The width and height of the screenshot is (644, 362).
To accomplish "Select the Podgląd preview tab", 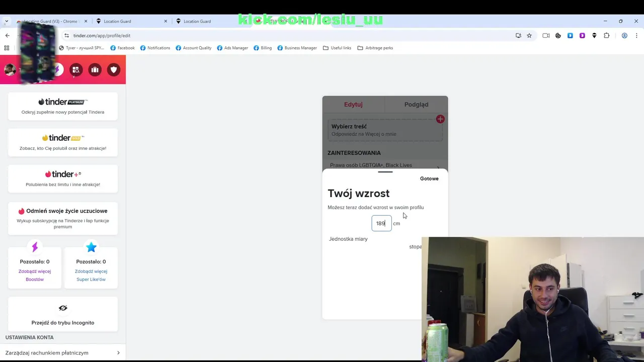I will tap(417, 105).
